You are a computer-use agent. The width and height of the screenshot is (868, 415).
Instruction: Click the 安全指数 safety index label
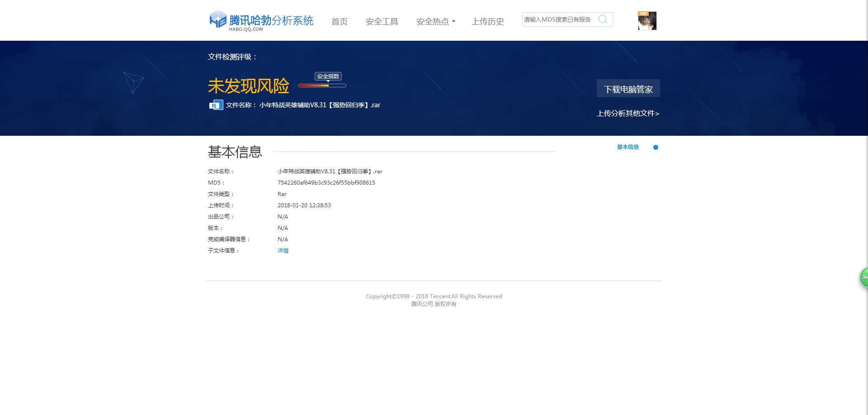328,76
